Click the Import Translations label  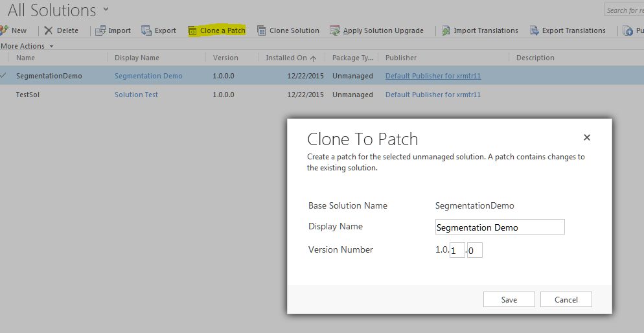pyautogui.click(x=486, y=30)
